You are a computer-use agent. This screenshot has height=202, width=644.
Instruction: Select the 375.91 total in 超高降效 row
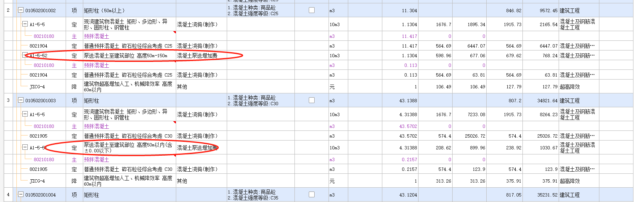click(540, 181)
